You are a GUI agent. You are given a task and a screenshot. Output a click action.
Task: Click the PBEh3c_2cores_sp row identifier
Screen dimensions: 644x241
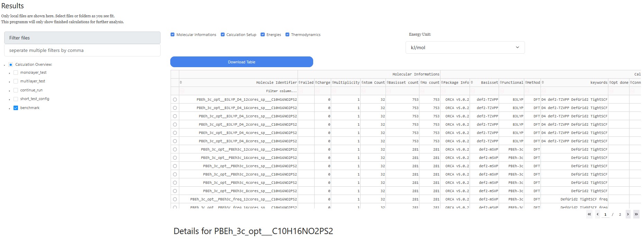point(250,174)
